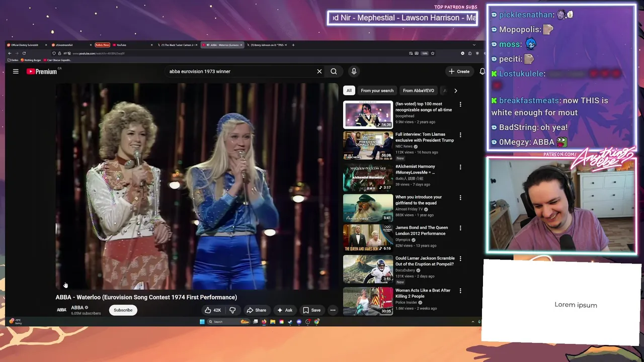
Task: Like the video with thumbs up
Action: pos(212,310)
